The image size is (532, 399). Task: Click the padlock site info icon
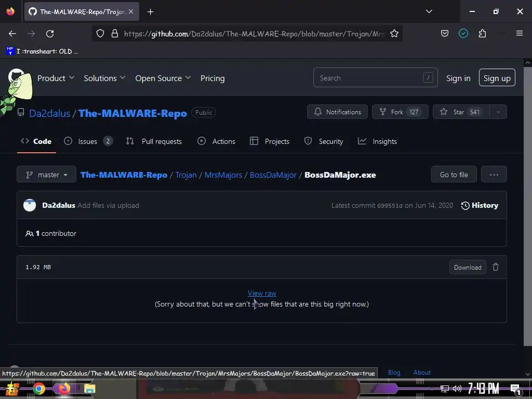115,33
